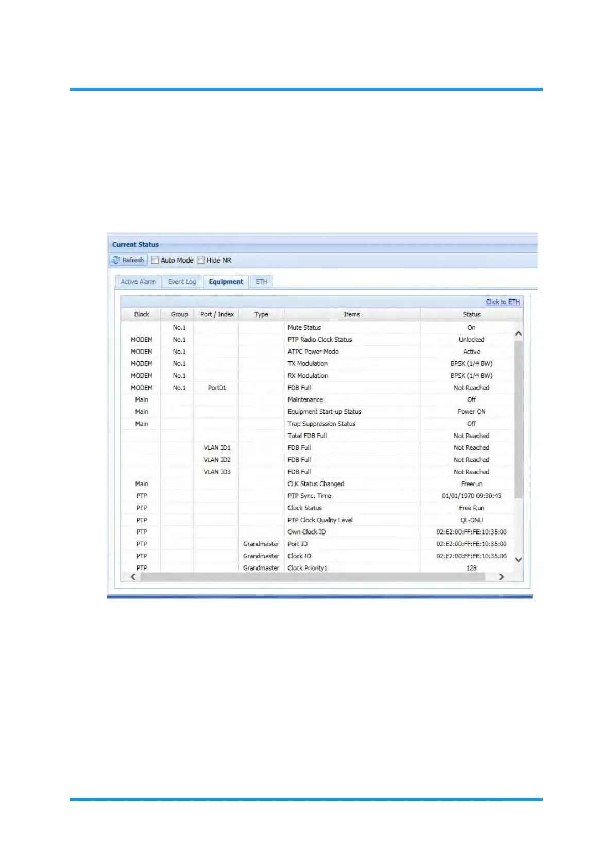
Task: Select the Mute Status row item
Action: [x=304, y=328]
